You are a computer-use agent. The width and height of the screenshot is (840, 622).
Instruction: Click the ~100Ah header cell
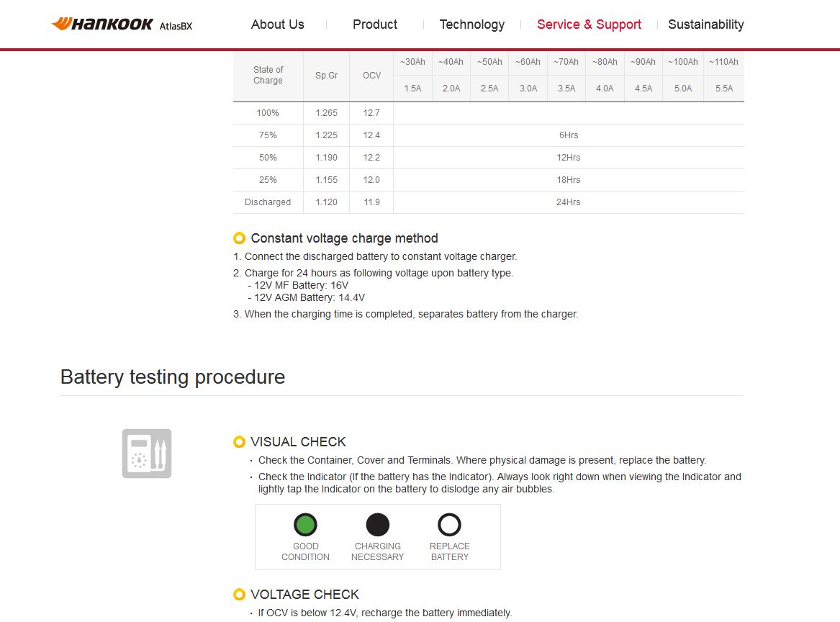pyautogui.click(x=683, y=62)
